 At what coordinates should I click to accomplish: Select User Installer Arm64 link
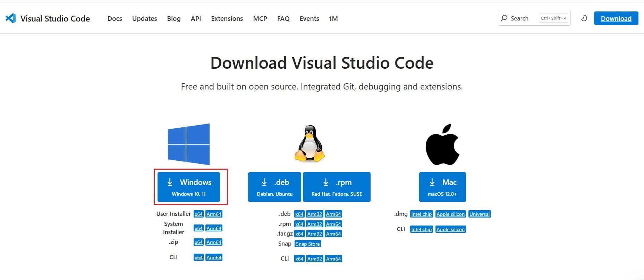coord(214,214)
